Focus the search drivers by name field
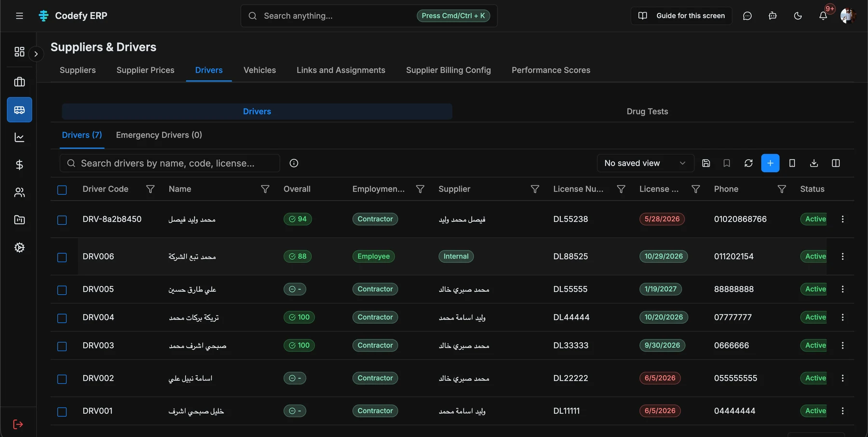868x437 pixels. (x=170, y=163)
